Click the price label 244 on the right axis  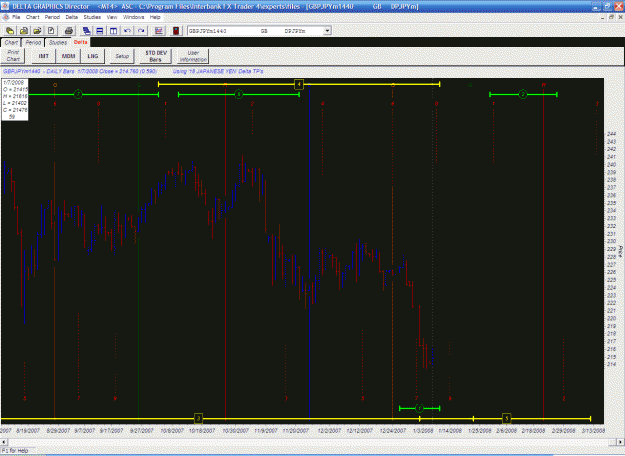click(x=611, y=134)
